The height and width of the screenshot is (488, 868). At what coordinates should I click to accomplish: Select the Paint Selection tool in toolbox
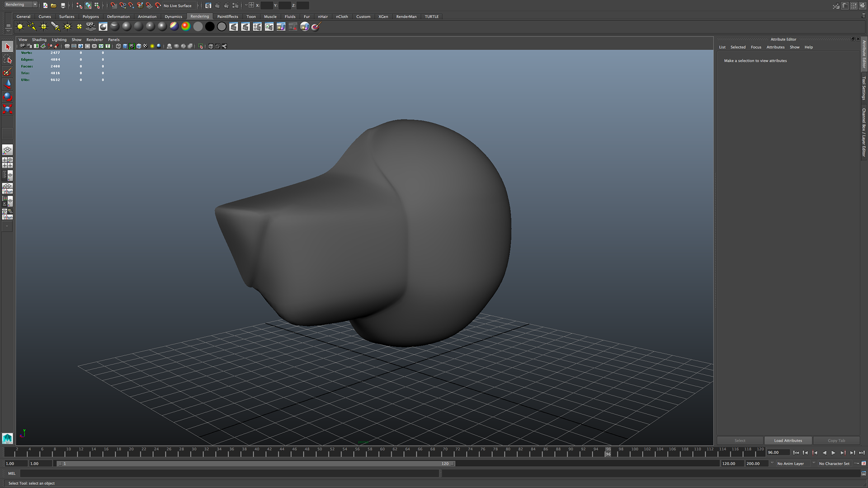[7, 72]
